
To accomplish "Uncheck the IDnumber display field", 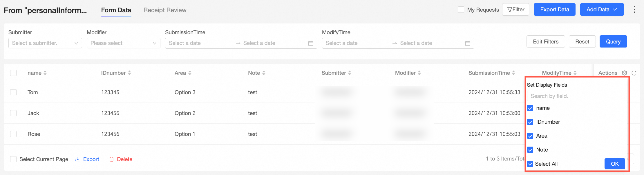I will [530, 122].
